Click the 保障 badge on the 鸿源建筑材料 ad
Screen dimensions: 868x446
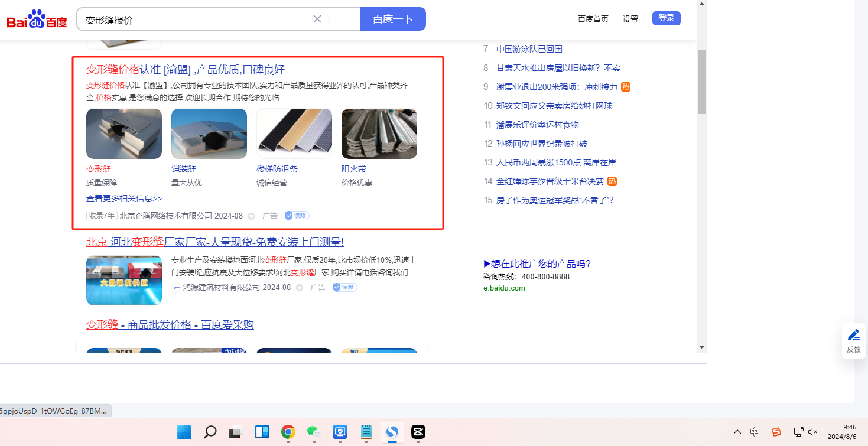(344, 287)
